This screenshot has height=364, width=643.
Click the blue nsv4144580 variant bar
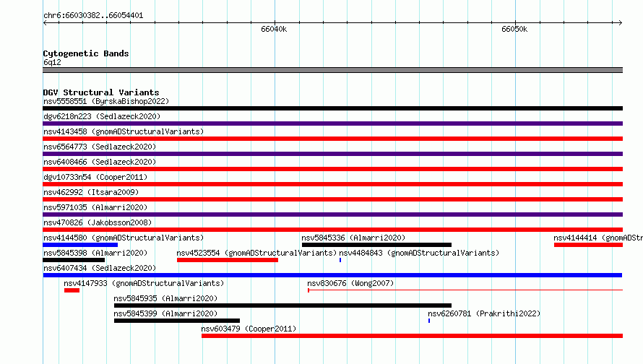[80, 245]
